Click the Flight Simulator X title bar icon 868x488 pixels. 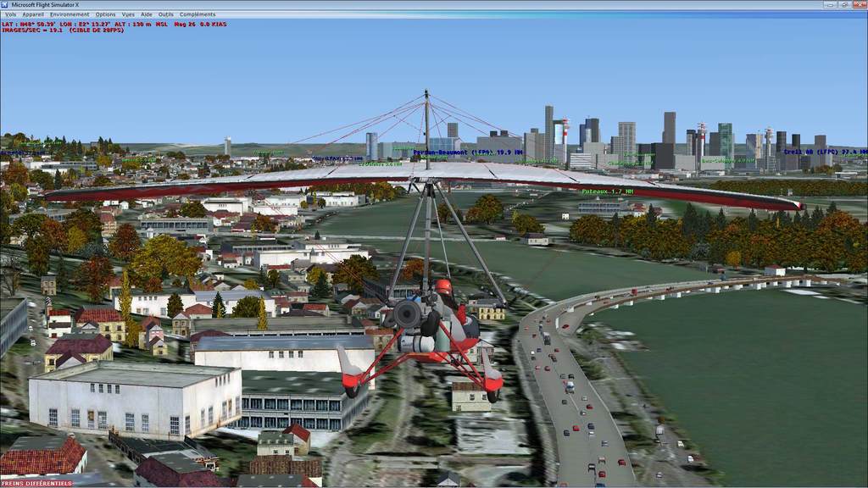pyautogui.click(x=6, y=4)
